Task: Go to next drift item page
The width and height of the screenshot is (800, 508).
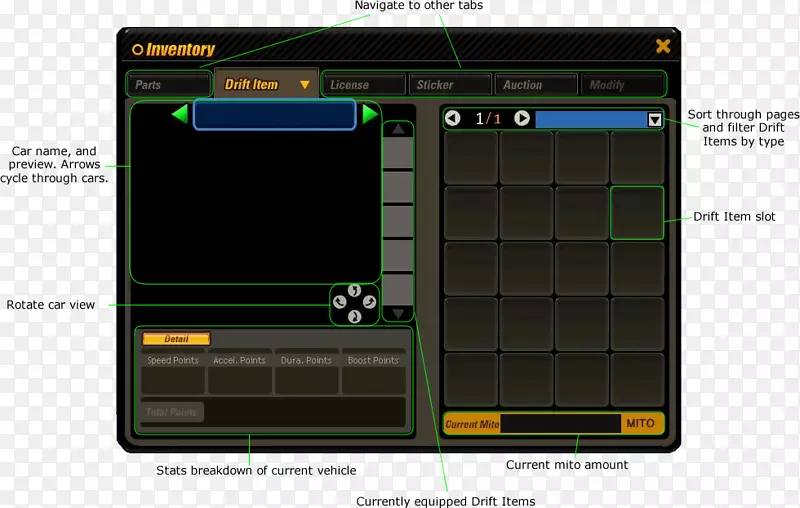Action: click(x=521, y=118)
